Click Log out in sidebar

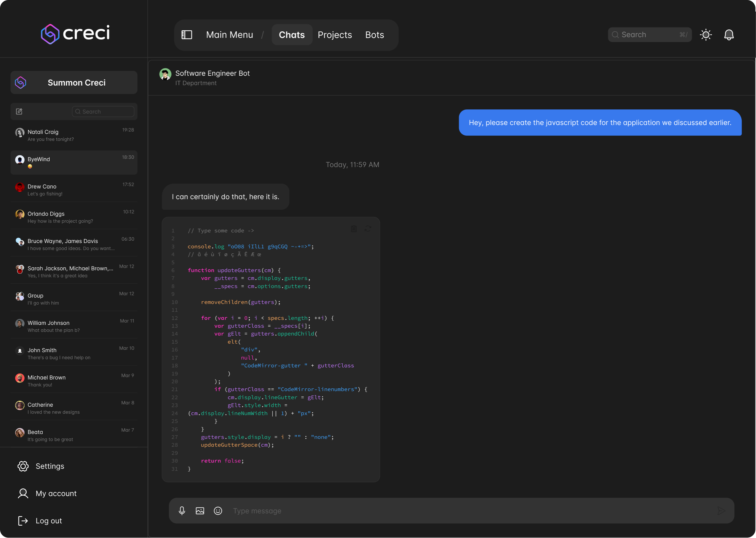pyautogui.click(x=49, y=521)
